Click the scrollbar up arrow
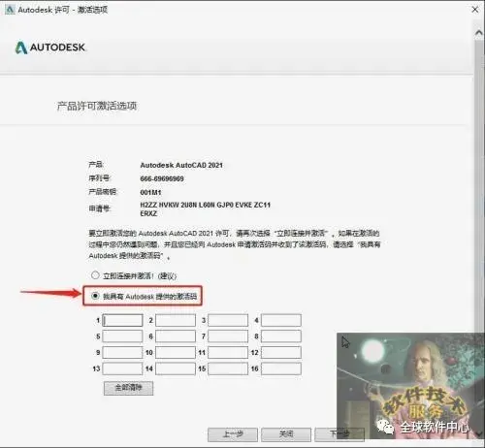Viewport: 485px width, 448px height. pos(478,33)
